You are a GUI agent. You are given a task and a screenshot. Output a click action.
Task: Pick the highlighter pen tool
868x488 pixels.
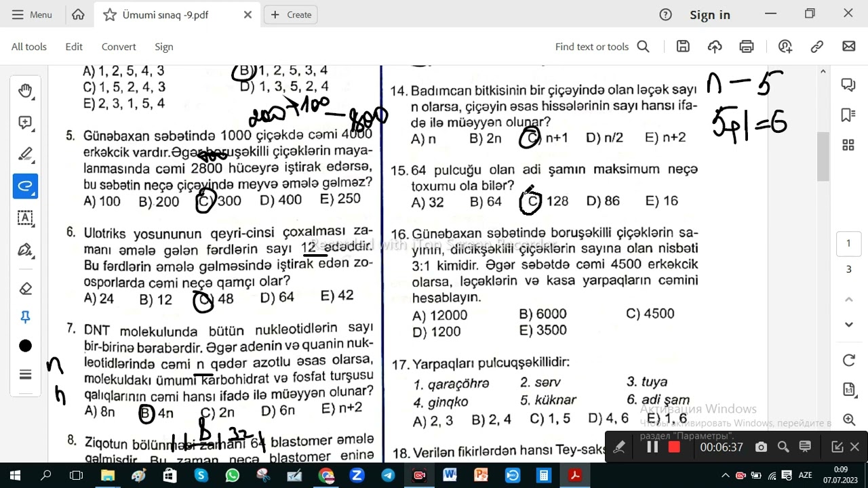tap(25, 155)
